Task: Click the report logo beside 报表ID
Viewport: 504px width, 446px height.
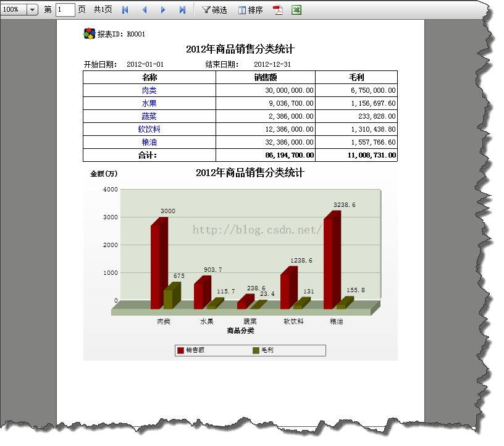Action: point(90,33)
